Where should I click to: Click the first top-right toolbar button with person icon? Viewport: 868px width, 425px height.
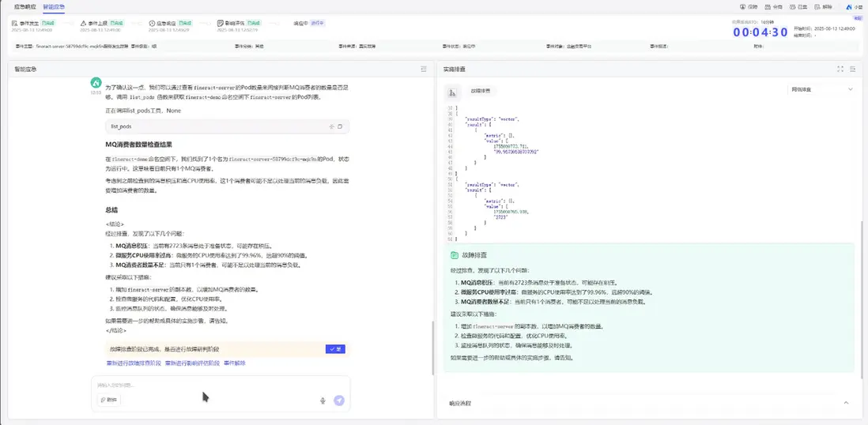[749, 6]
